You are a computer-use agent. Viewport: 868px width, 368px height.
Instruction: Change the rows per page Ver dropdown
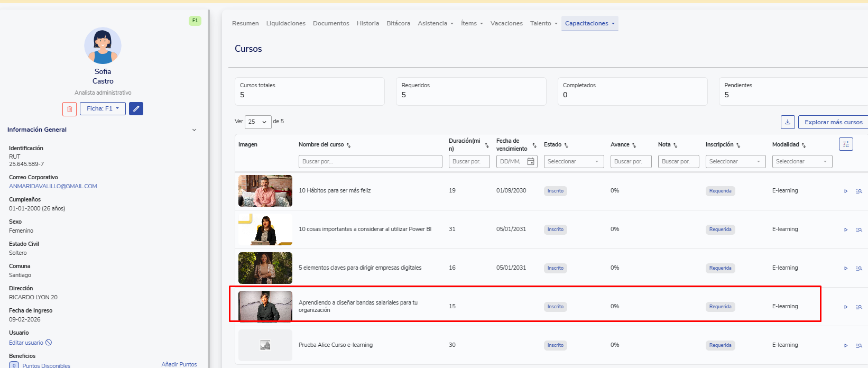coord(258,122)
